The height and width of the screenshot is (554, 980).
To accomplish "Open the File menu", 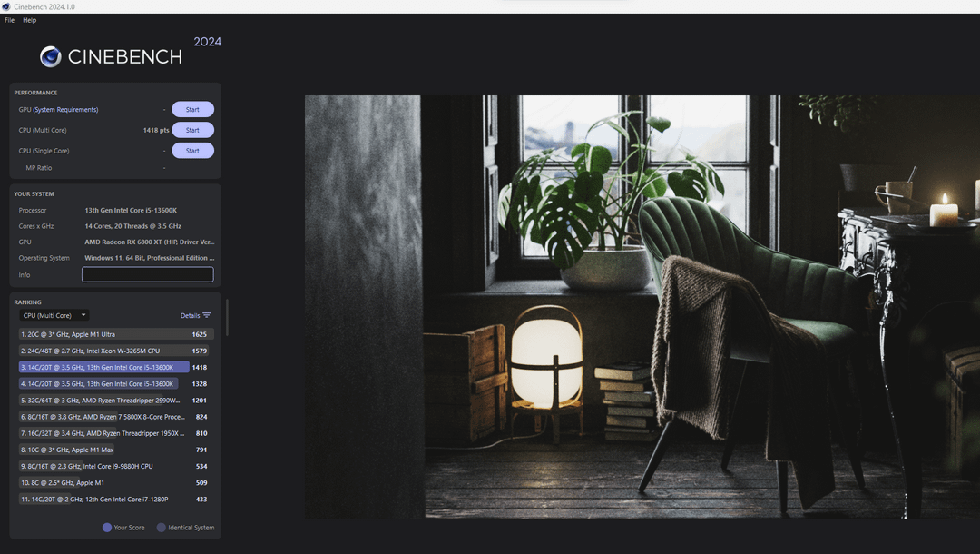I will [x=9, y=20].
